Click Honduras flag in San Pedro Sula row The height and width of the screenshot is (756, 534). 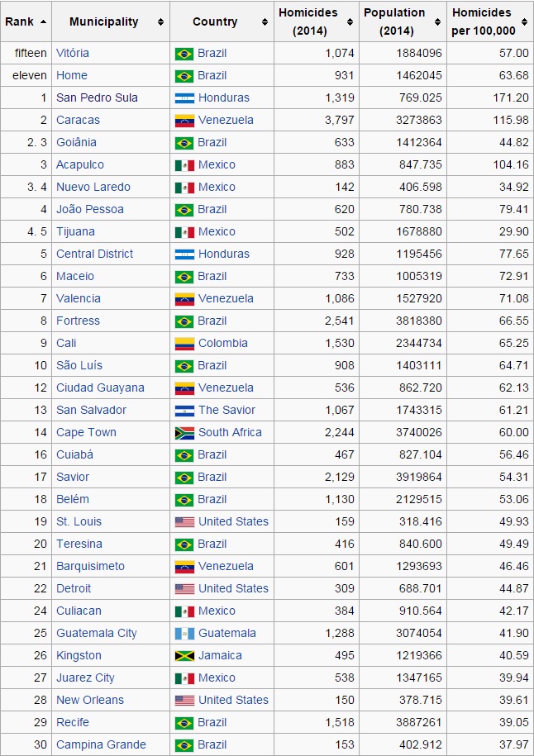(x=185, y=98)
